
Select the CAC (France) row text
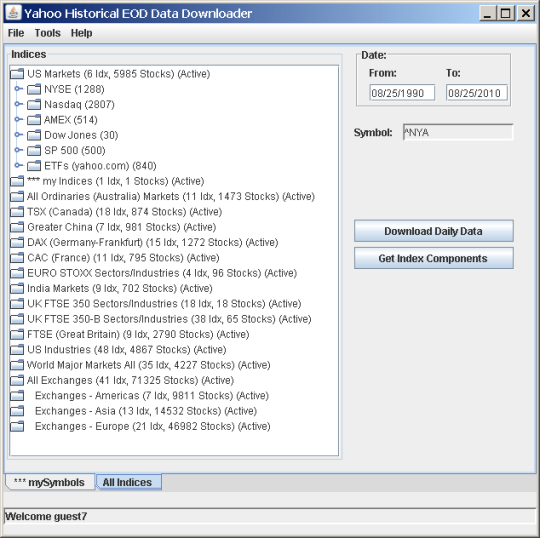123,258
